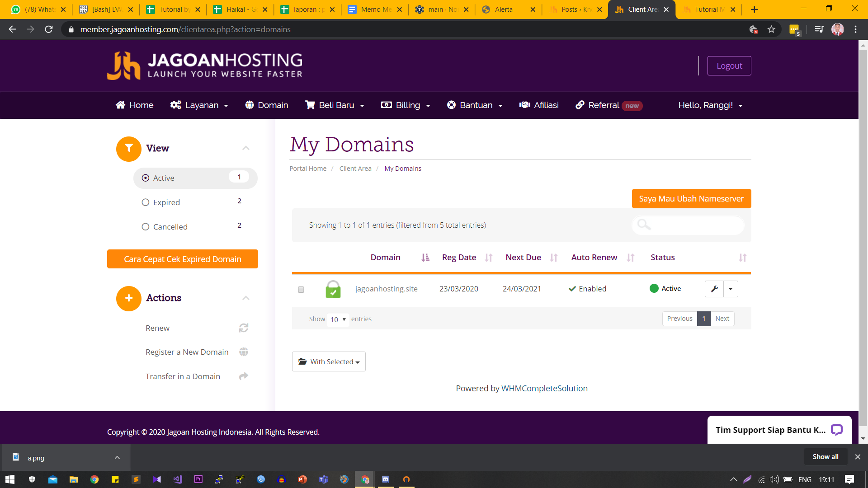The height and width of the screenshot is (488, 868).
Task: Click Cara Cepat Cek Expired Domain button
Action: click(x=183, y=259)
